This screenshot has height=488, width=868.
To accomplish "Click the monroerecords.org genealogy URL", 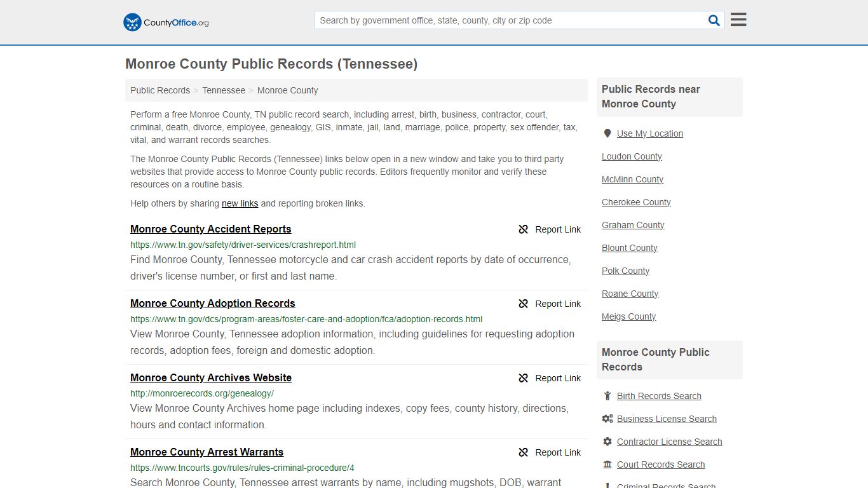I will pos(202,393).
